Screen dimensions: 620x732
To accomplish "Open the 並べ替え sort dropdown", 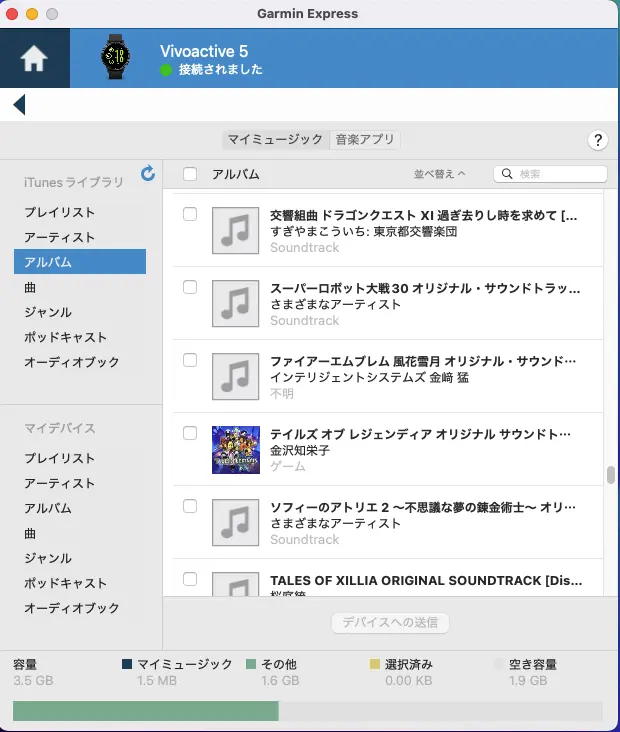I will (x=440, y=174).
